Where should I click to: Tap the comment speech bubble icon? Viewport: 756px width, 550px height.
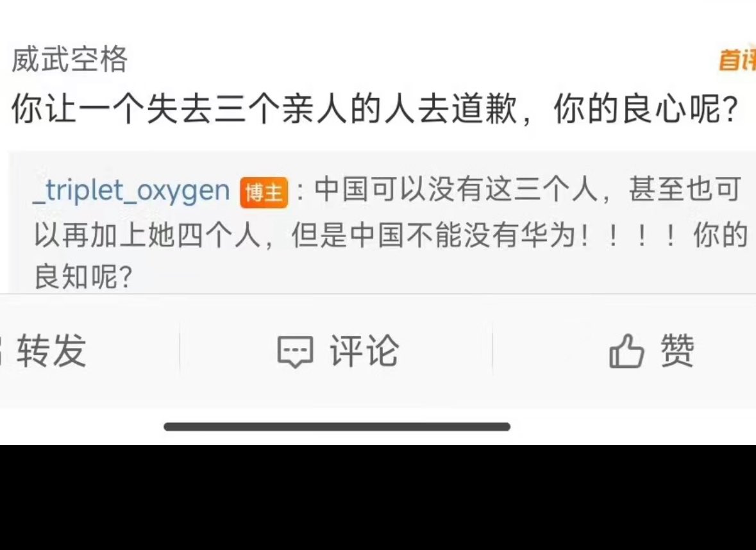(295, 352)
